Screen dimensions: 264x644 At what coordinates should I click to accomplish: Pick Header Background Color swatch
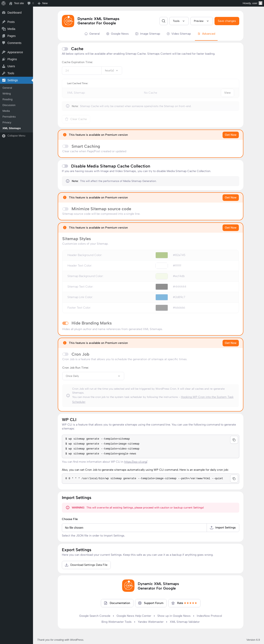pos(161,255)
